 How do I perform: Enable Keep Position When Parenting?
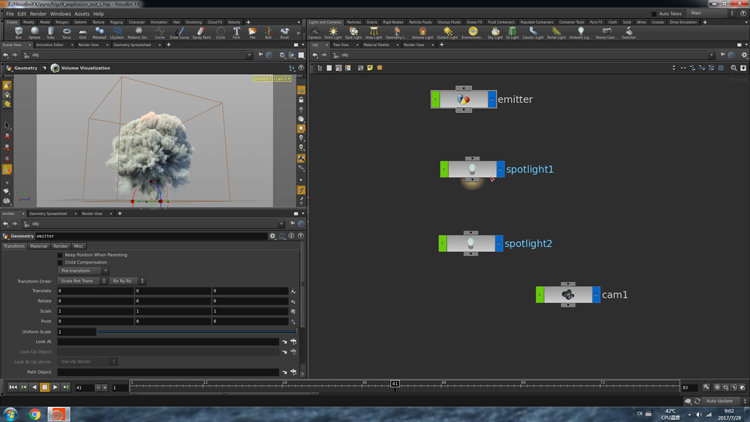point(60,255)
